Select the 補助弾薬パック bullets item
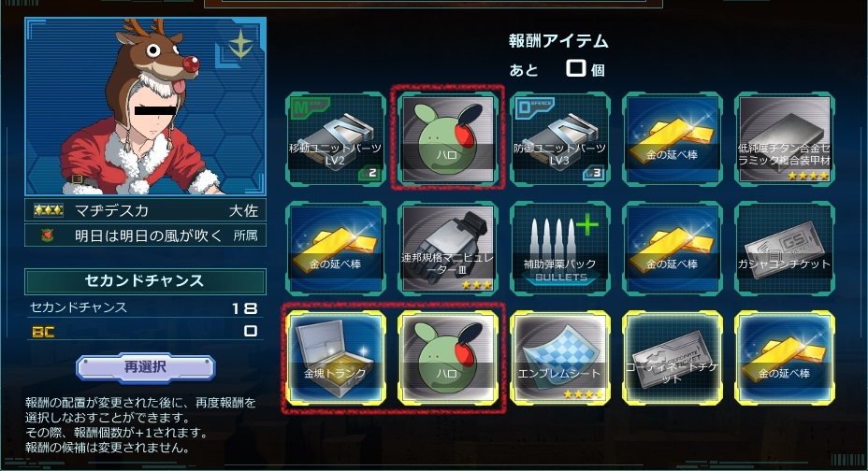The height and width of the screenshot is (471, 868). click(559, 249)
